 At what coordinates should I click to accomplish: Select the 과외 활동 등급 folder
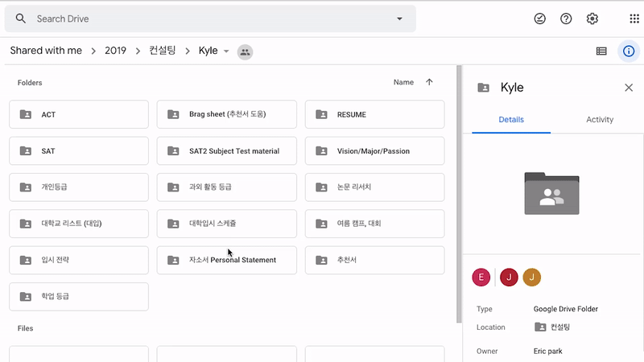[227, 187]
